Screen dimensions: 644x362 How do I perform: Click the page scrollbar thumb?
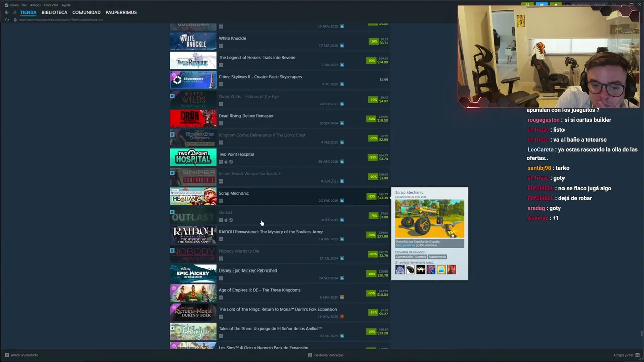tap(641, 333)
